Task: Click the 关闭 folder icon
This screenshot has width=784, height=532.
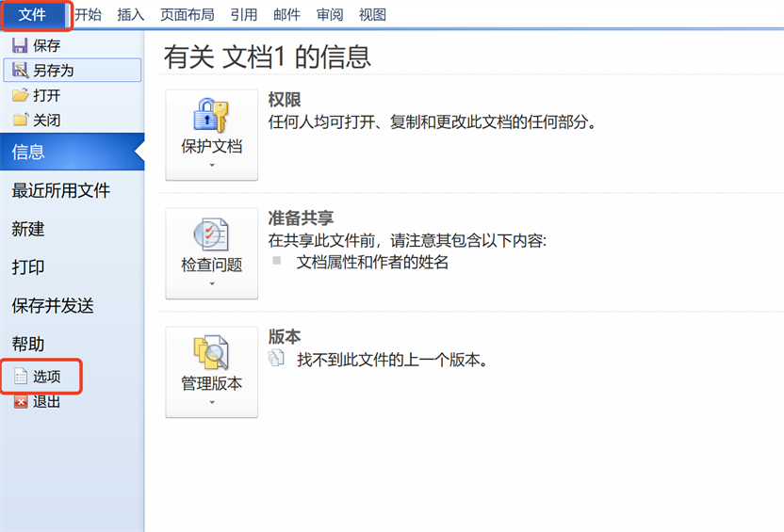Action: click(x=20, y=120)
